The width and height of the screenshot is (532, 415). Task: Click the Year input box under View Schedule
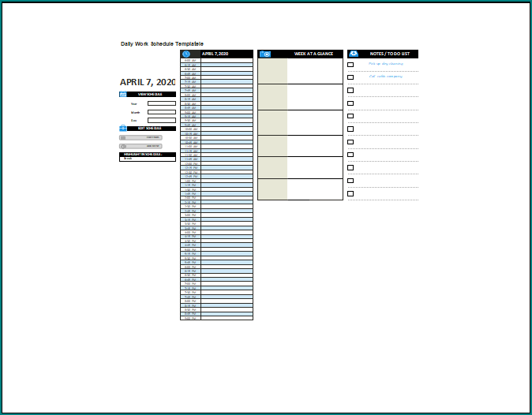tap(162, 103)
